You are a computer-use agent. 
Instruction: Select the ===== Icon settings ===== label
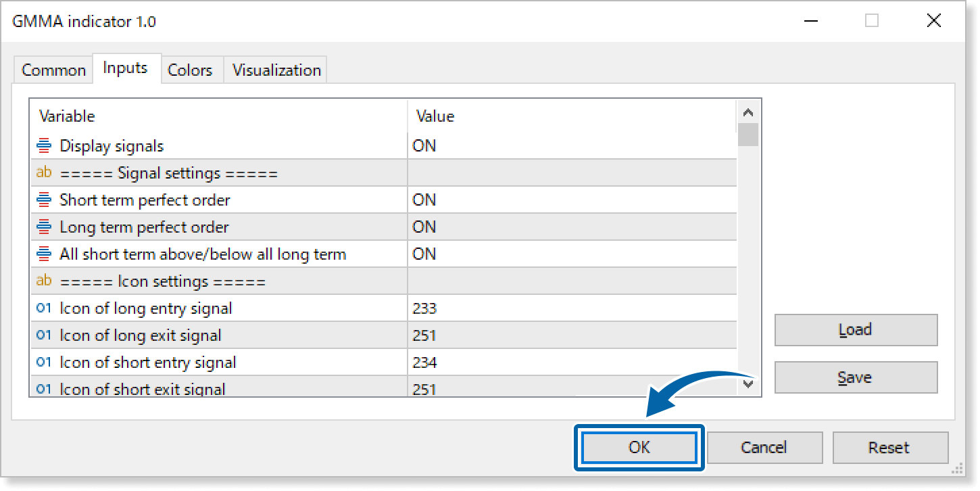pos(163,281)
